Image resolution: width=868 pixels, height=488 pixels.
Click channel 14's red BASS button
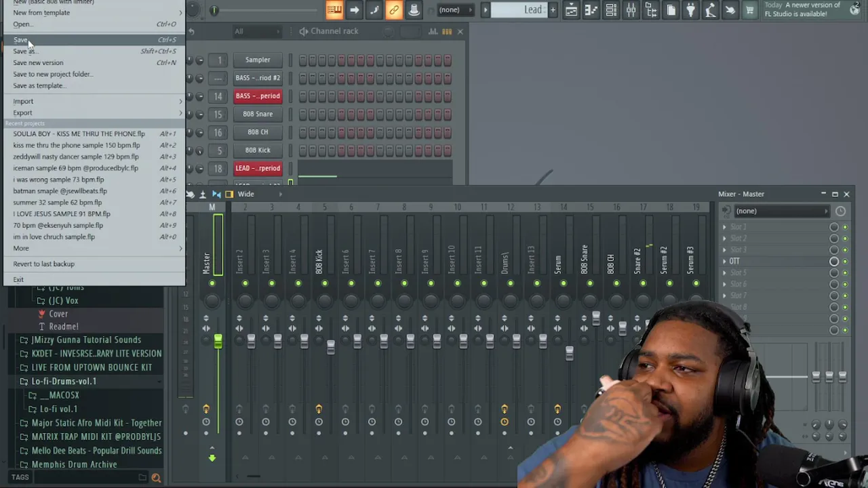(258, 96)
